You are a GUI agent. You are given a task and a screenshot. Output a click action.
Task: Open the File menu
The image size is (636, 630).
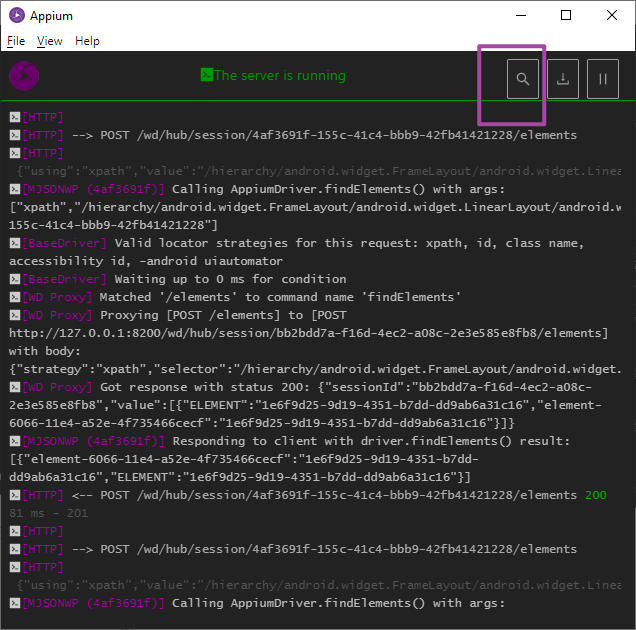pyautogui.click(x=16, y=41)
